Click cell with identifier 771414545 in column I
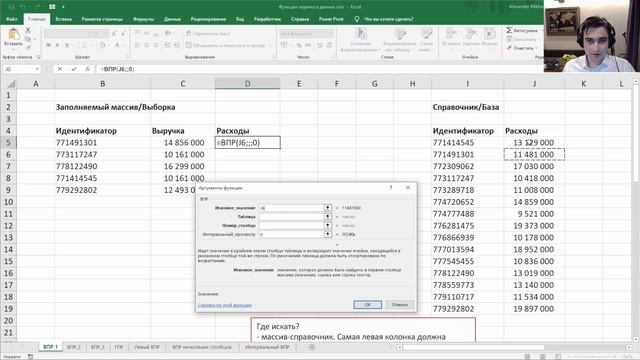 [x=467, y=142]
